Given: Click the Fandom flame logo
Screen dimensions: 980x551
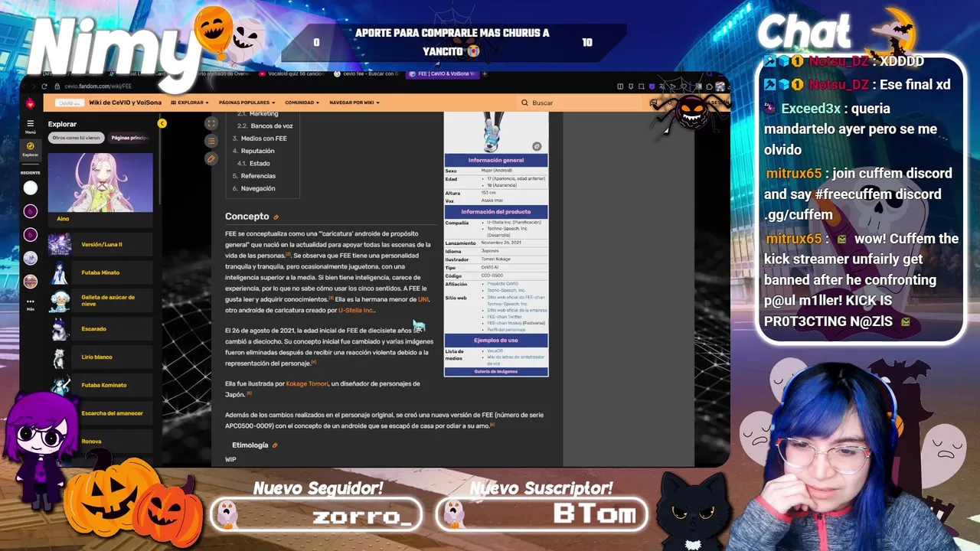Looking at the screenshot, I should point(31,103).
